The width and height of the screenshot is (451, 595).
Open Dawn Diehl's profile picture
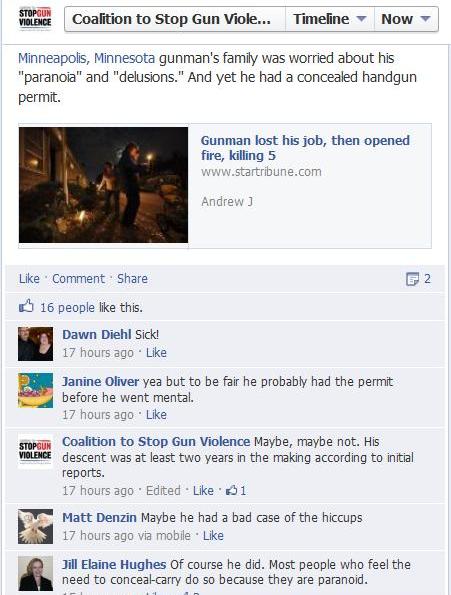point(35,344)
